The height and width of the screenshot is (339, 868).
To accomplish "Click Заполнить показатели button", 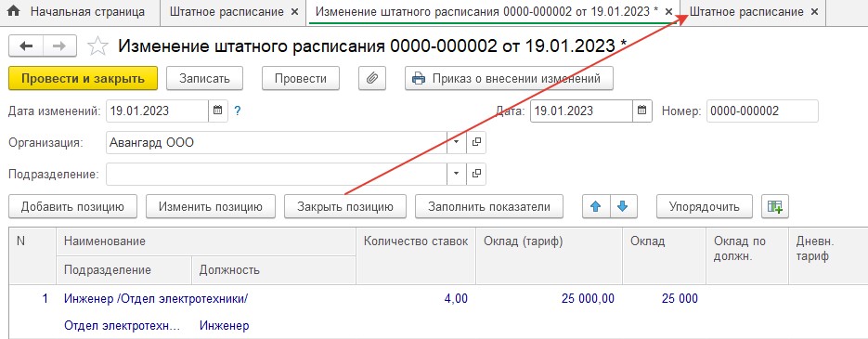I will tap(489, 206).
